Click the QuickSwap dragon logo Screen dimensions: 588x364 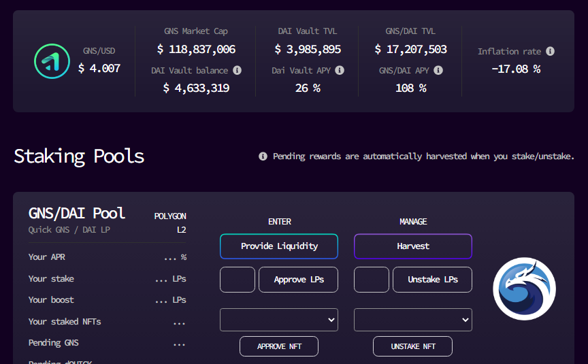pyautogui.click(x=524, y=288)
